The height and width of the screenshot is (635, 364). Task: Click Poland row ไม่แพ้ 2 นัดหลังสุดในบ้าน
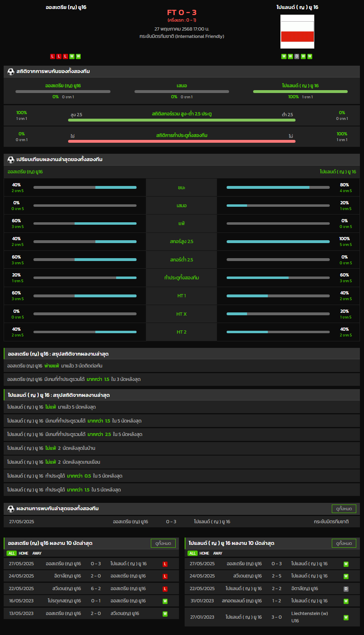click(x=182, y=448)
